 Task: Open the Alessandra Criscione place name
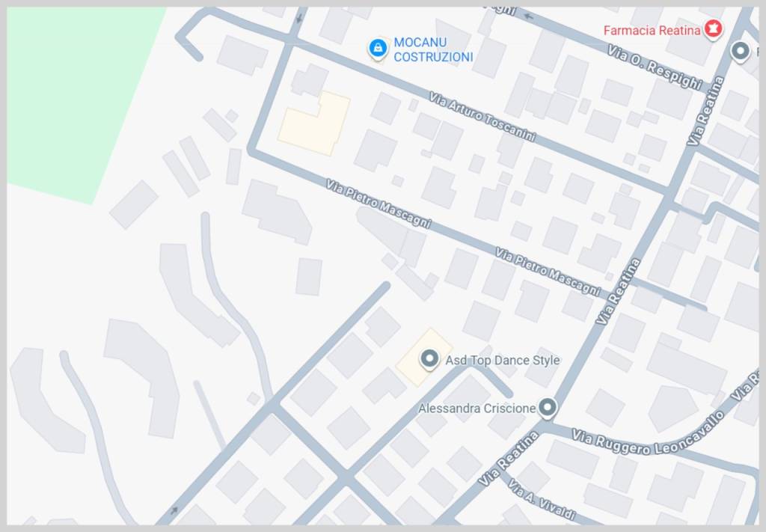coord(477,408)
